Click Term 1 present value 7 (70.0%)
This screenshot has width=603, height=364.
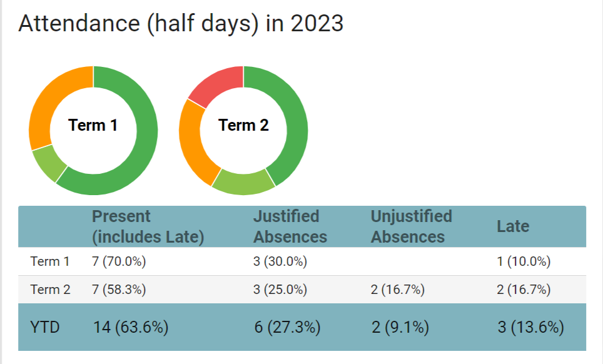[x=119, y=261]
